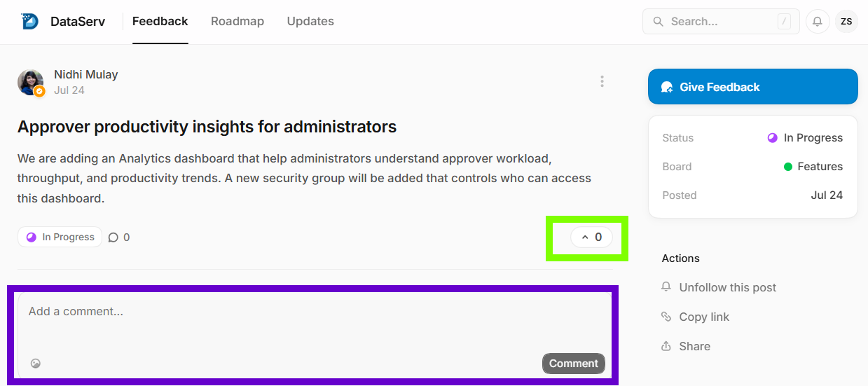This screenshot has height=386, width=868.
Task: Open the Features board value in the sidebar
Action: [x=813, y=167]
